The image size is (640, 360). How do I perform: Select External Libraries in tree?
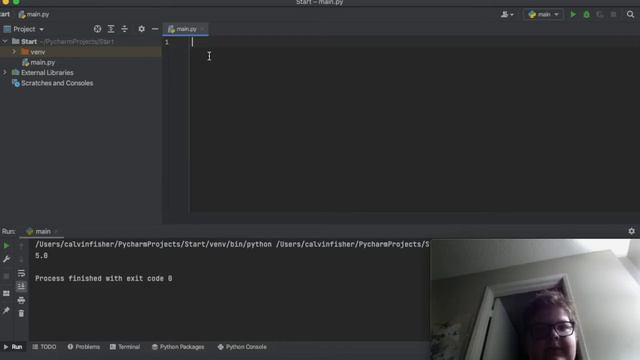click(47, 73)
